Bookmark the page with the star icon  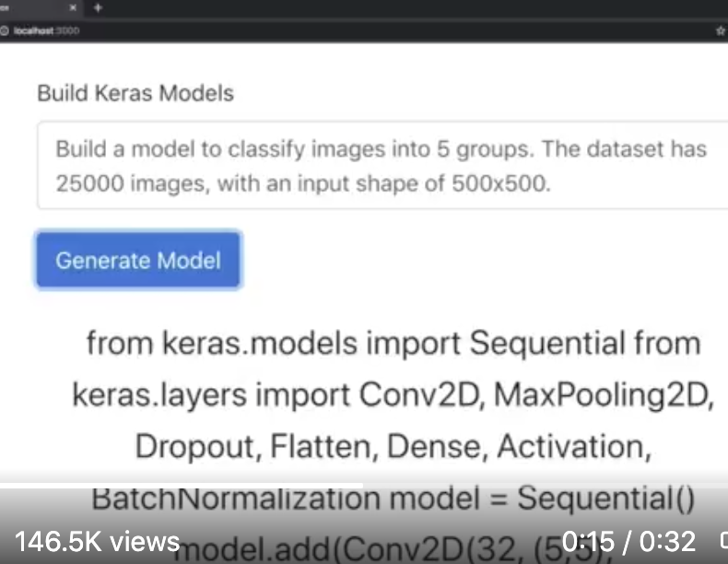click(720, 30)
